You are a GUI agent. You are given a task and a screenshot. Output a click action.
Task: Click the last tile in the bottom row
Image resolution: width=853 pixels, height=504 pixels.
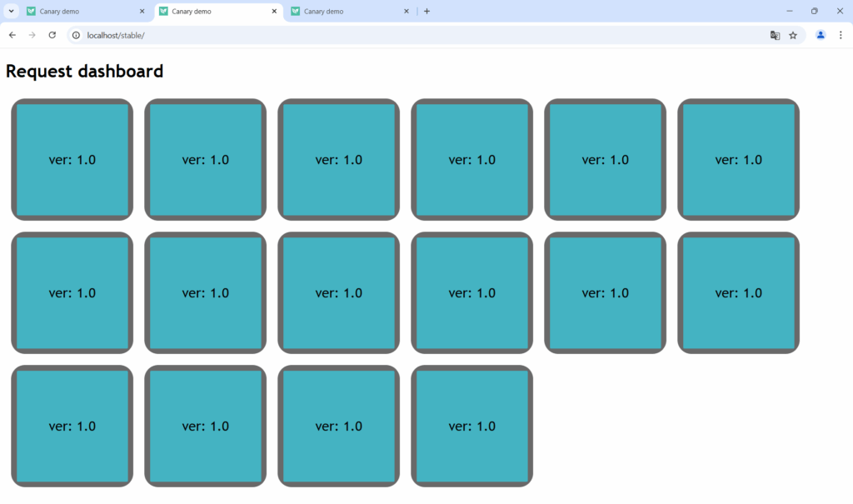coord(471,426)
